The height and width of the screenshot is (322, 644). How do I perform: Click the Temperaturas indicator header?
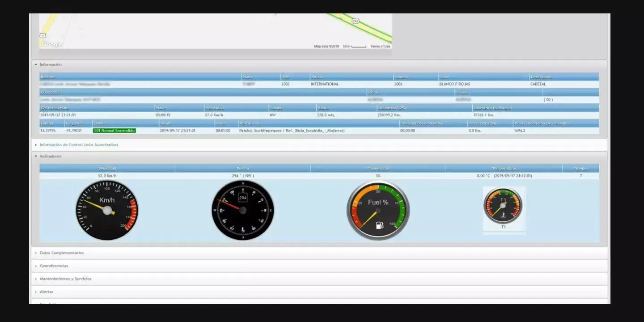[x=504, y=169]
